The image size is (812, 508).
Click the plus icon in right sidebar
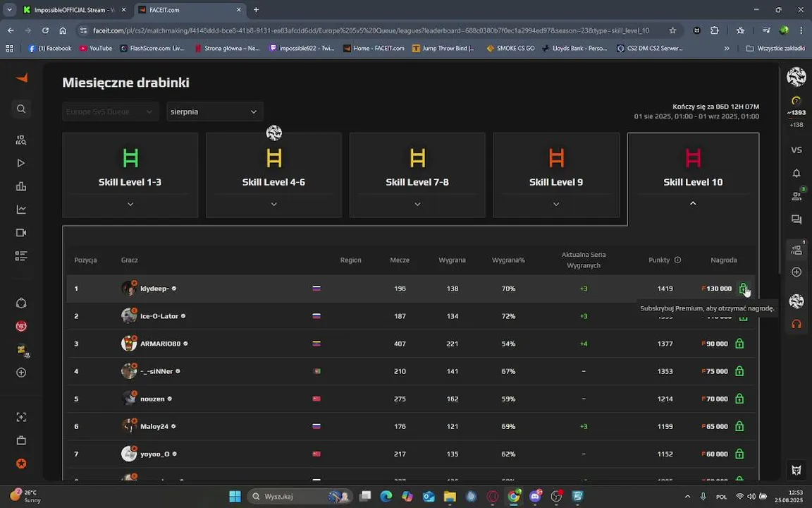click(796, 272)
